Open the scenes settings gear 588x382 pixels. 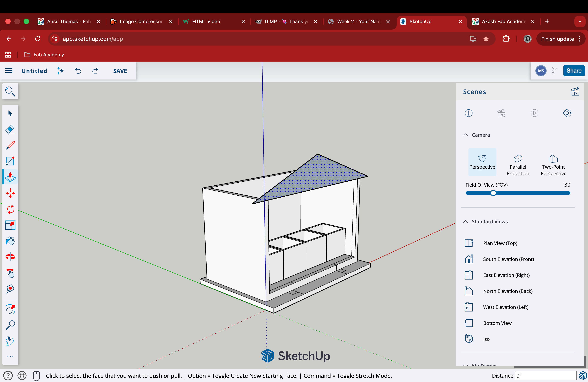(x=567, y=113)
